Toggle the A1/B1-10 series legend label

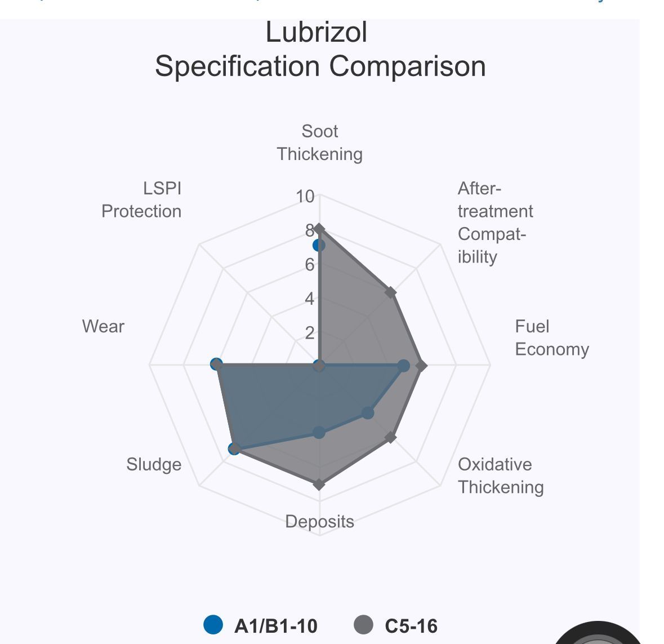pos(275,626)
